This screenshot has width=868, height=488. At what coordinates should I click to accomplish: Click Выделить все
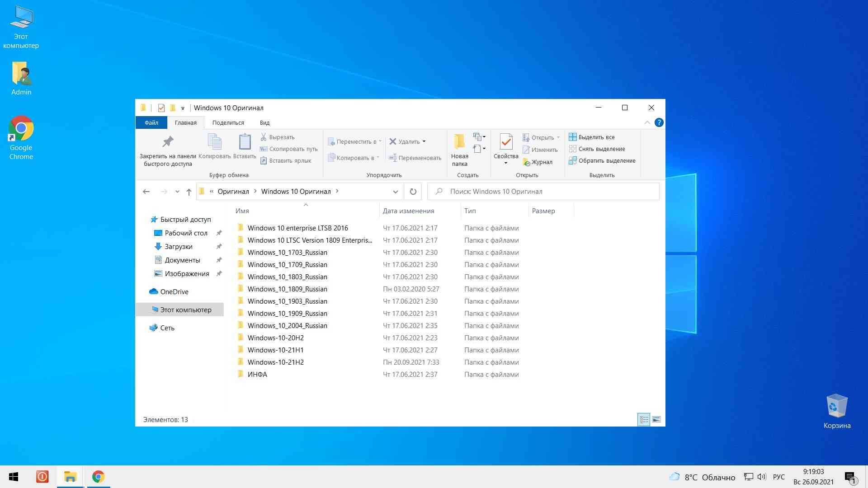click(x=592, y=137)
